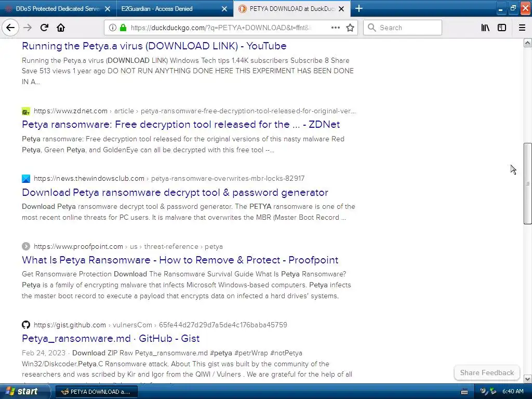Viewport: 532px width, 399px height.
Task: Click the keyboard icon in system tray
Action: tap(464, 392)
